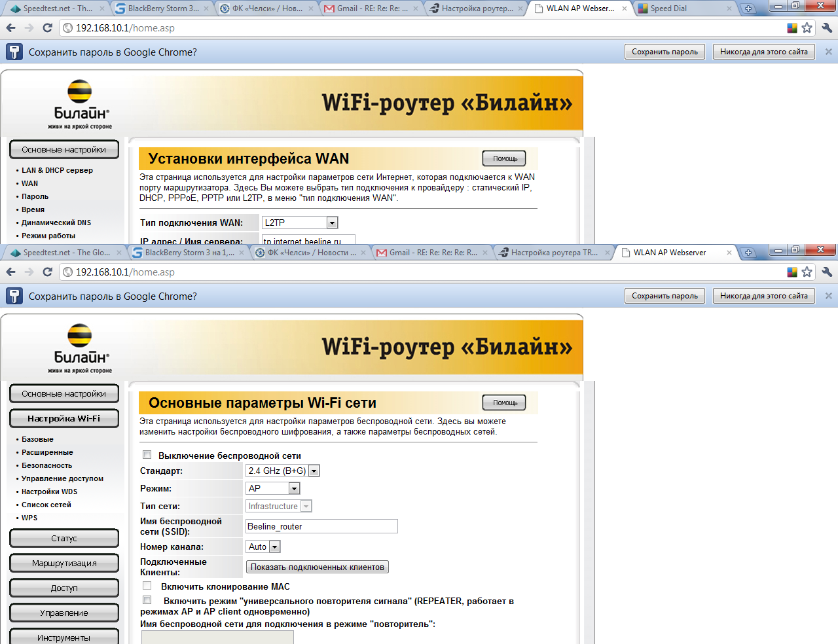Open Тип подключения WAN L2TP dropdown
Screen dimensions: 838x644
click(300, 223)
